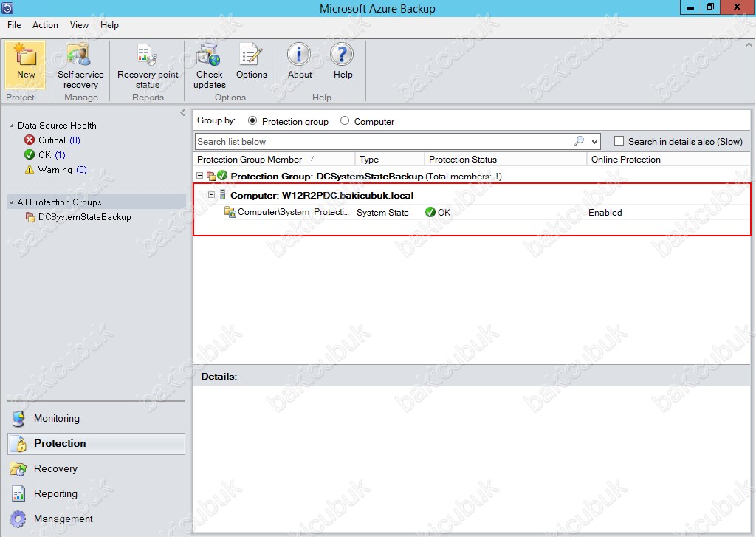Collapse the left navigation pane chevron
The image size is (756, 537).
pyautogui.click(x=182, y=113)
